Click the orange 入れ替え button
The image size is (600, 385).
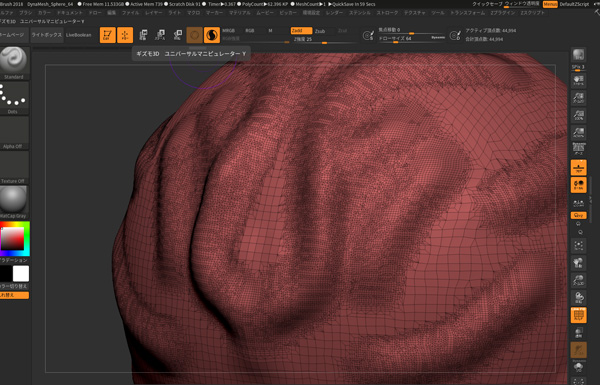pyautogui.click(x=14, y=295)
